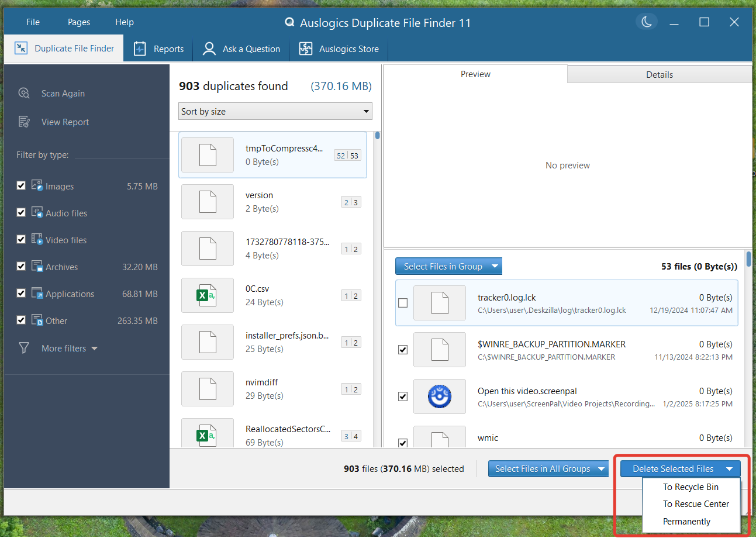Image resolution: width=756 pixels, height=545 pixels.
Task: Click the tmpToCompressc4 file thumbnail
Action: 208,155
